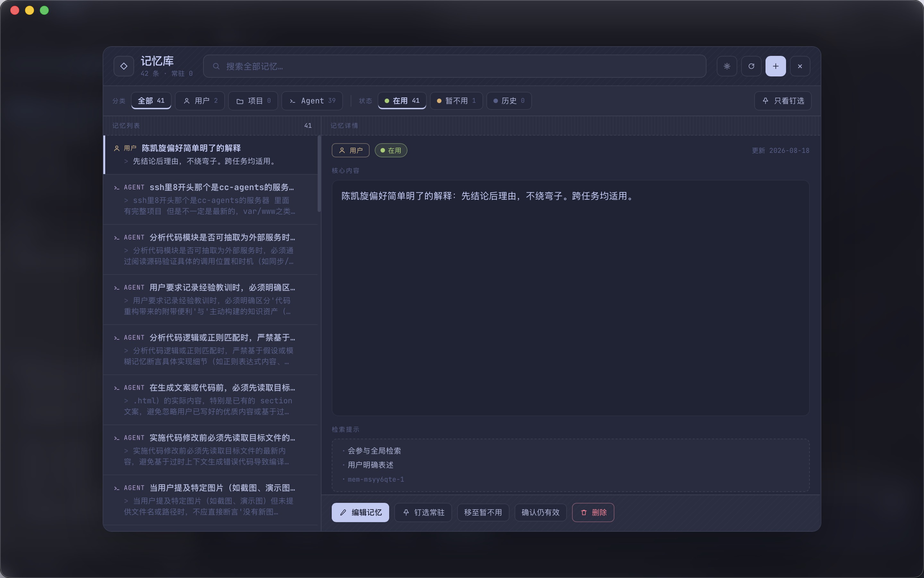Click the trash icon on 删除 button
The height and width of the screenshot is (578, 924).
584,512
